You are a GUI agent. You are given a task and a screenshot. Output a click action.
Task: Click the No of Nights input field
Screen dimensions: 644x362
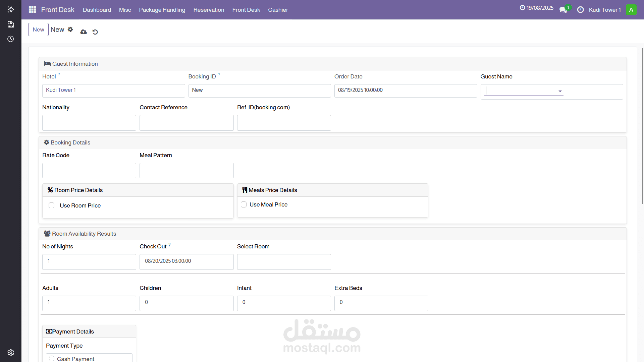pos(89,261)
